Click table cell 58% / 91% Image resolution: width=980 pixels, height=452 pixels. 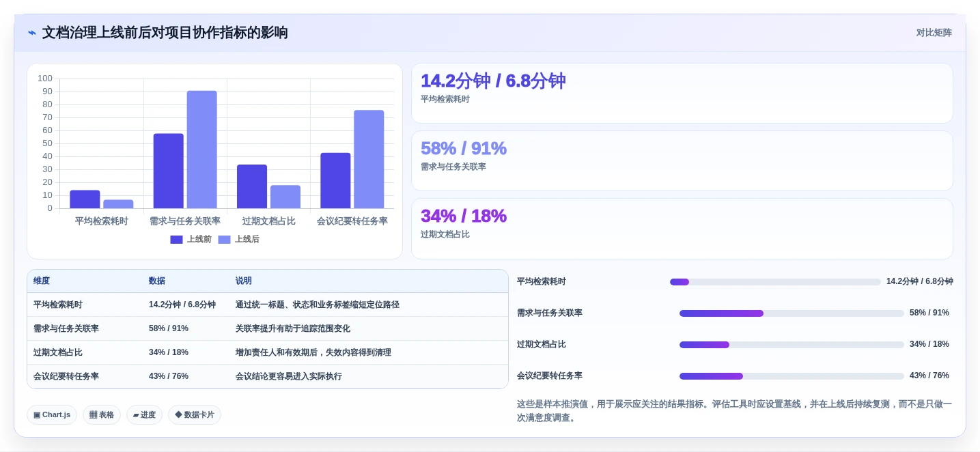pos(169,329)
